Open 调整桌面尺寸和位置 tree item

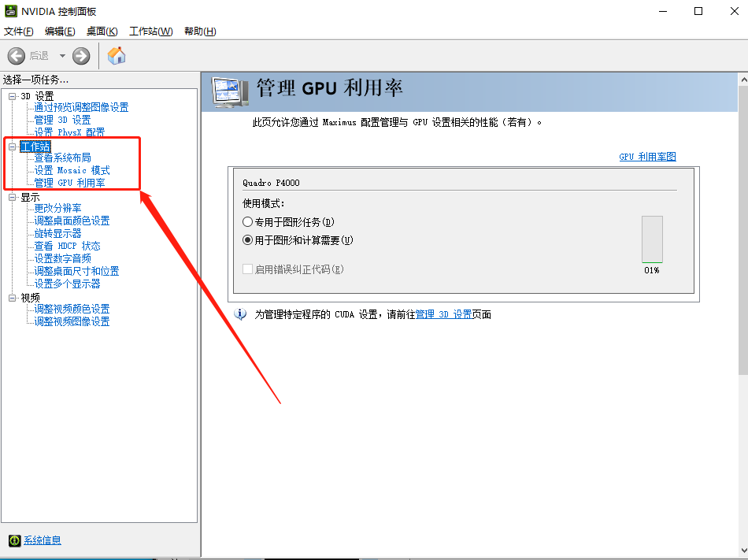click(77, 271)
